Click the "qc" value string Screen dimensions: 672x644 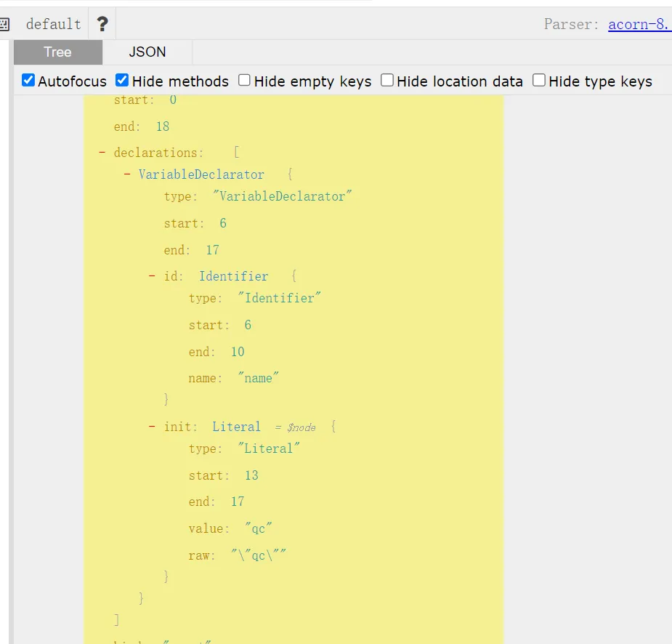click(258, 528)
